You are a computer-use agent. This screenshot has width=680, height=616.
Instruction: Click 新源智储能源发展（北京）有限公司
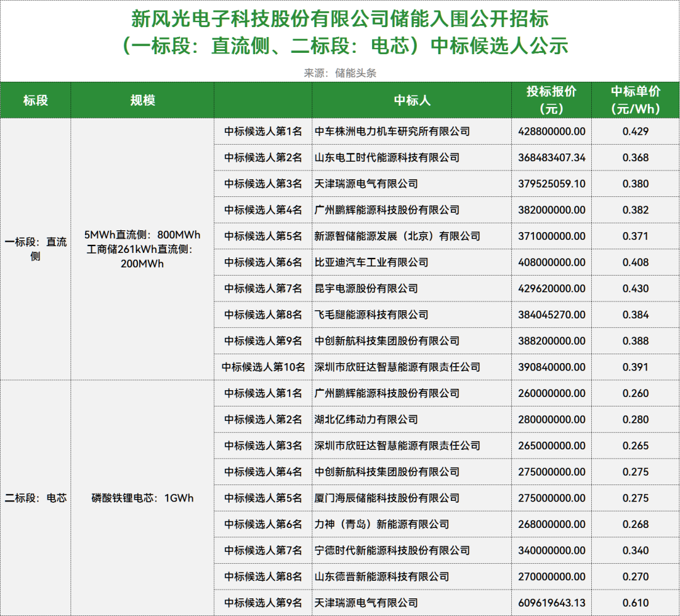[x=397, y=236]
